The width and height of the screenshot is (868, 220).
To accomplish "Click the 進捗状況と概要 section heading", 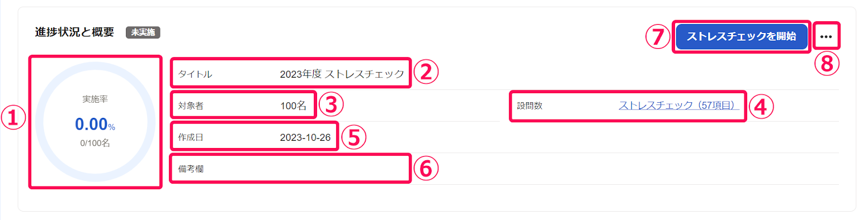I will tap(74, 32).
